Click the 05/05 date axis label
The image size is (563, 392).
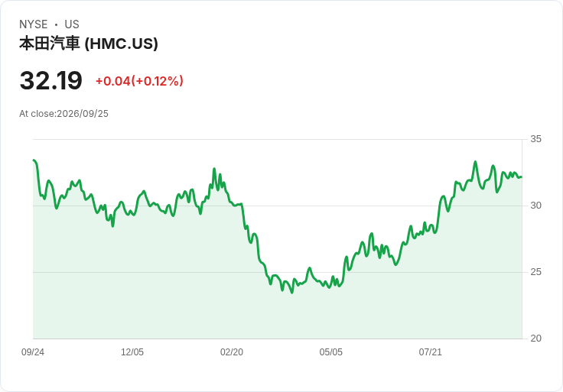coord(330,352)
